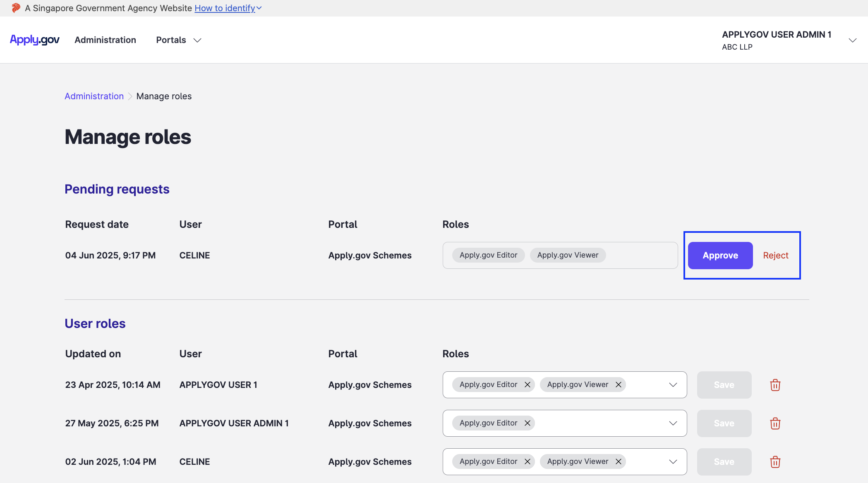Expand How to identify disclosure
The height and width of the screenshot is (483, 868).
click(x=228, y=8)
